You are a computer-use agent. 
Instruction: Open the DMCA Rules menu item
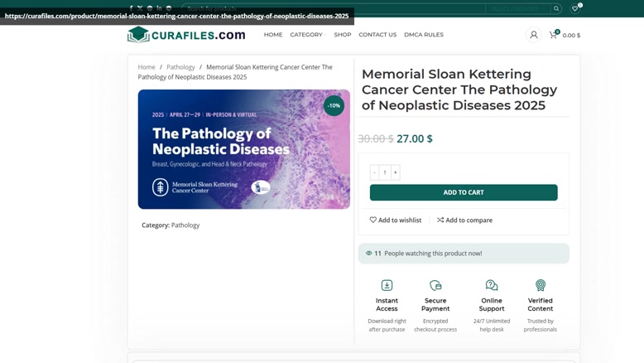click(x=424, y=35)
